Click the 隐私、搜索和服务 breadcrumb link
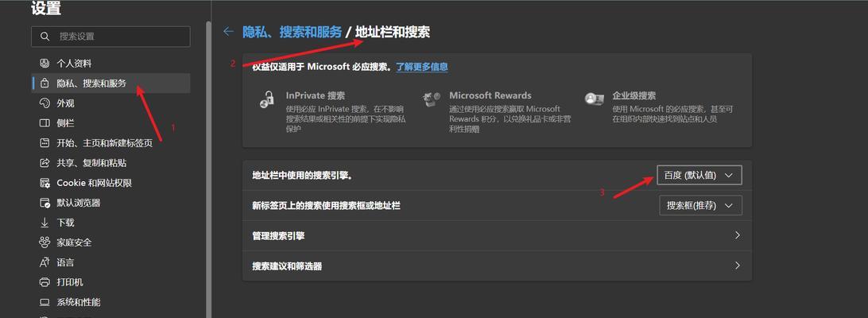 click(x=293, y=32)
